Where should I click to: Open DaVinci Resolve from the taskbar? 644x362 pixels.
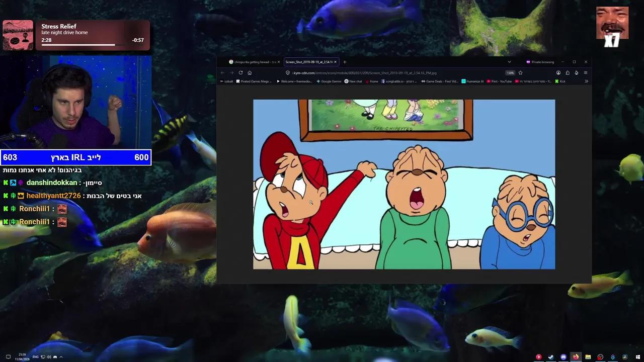pos(625,357)
